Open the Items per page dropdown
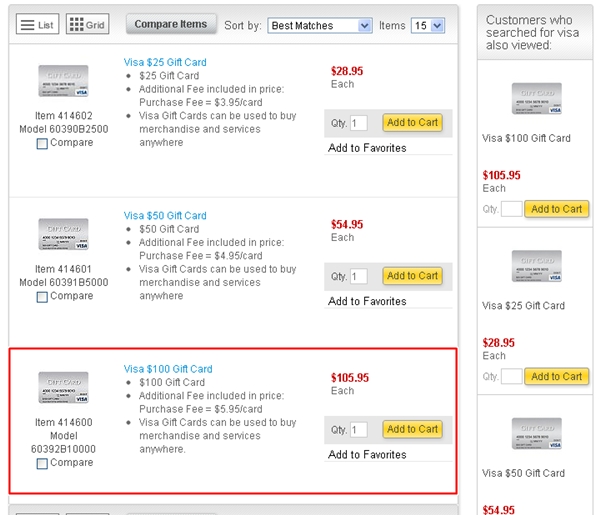Viewport: 600px width, 515px height. tap(428, 26)
